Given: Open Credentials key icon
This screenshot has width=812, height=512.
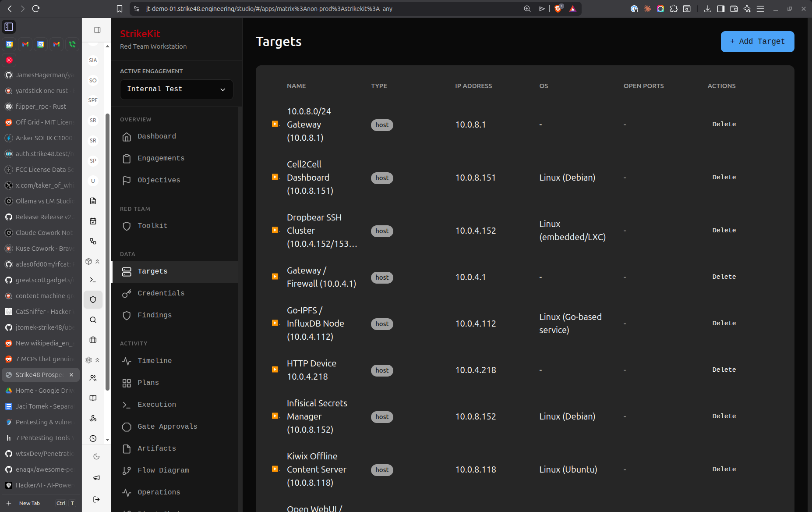Looking at the screenshot, I should click(127, 294).
